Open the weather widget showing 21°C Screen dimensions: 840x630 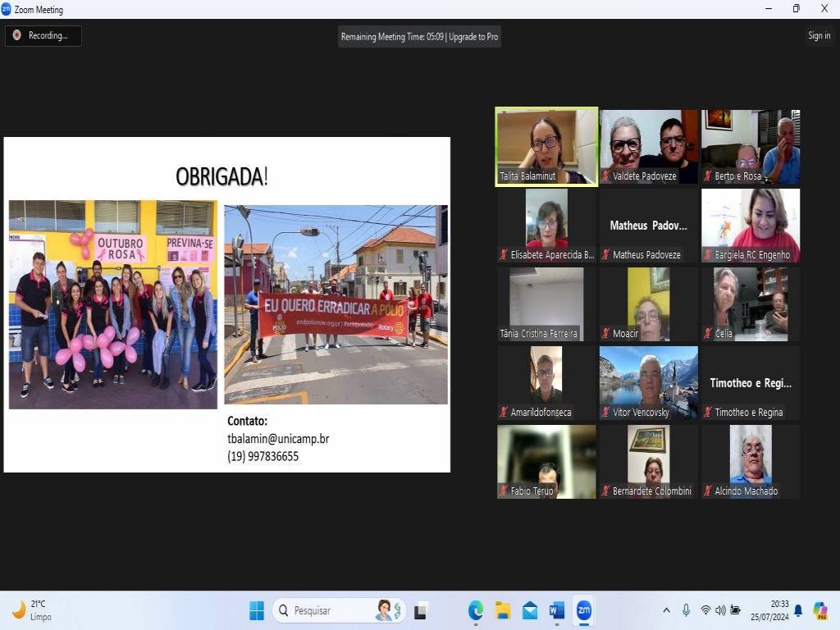tap(33, 610)
